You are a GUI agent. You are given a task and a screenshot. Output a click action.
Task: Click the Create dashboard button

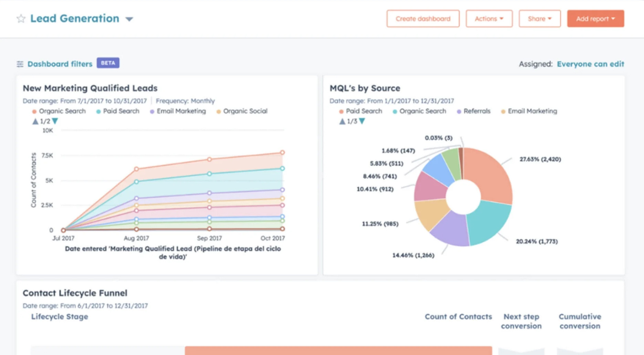tap(423, 19)
